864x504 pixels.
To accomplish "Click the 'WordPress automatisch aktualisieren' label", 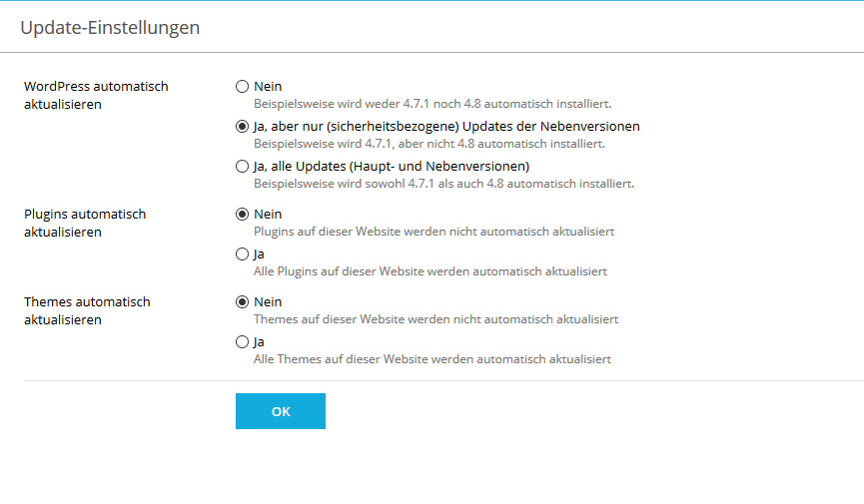I will pos(96,95).
